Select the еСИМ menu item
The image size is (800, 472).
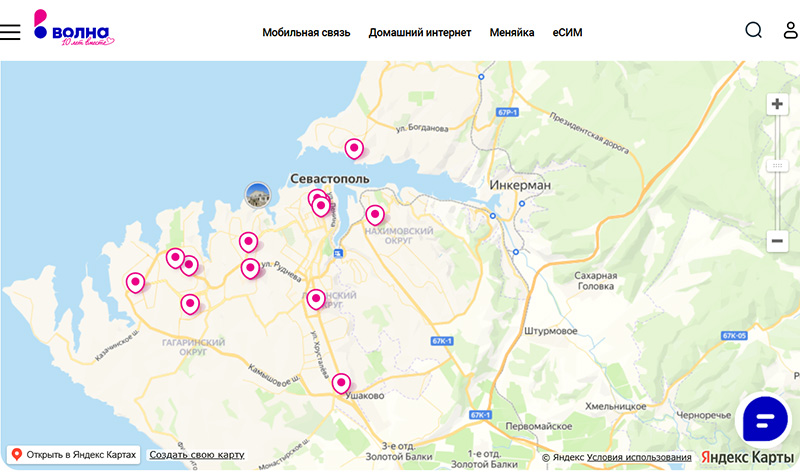coord(567,32)
